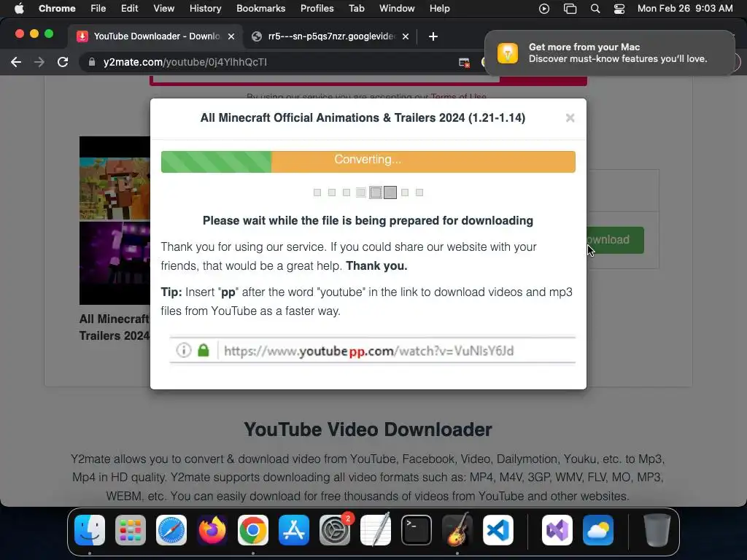Click the screen recording status icon in the menu bar
Screen dimensions: 747x560
coord(544,9)
